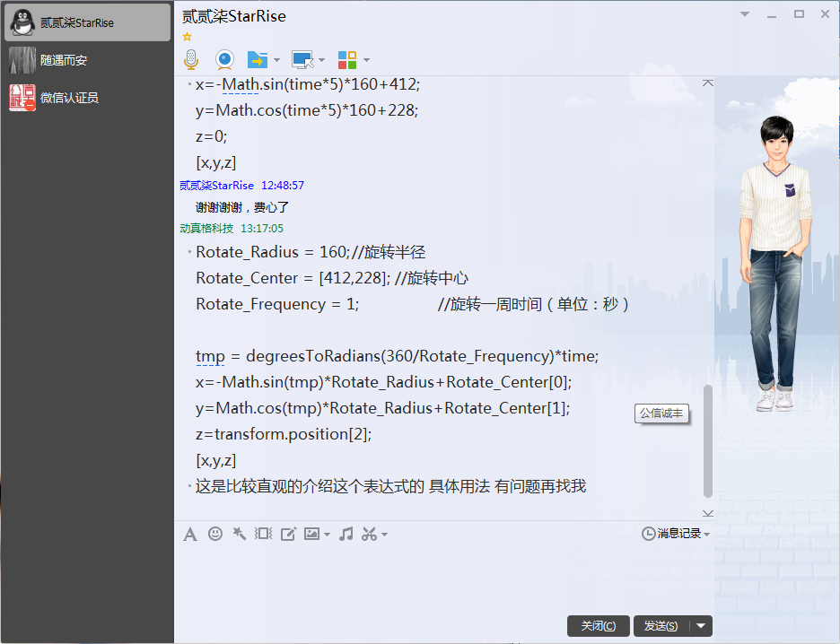Screen dimensions: 840x644
Task: Click the 公信诚丰 tooltip label
Action: tap(661, 413)
